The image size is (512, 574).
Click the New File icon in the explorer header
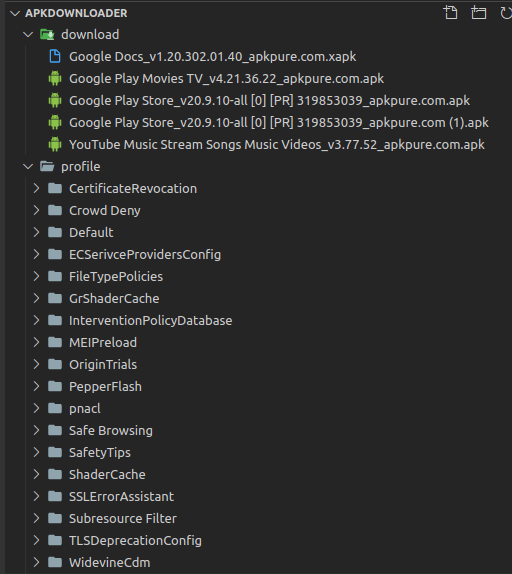(x=451, y=12)
